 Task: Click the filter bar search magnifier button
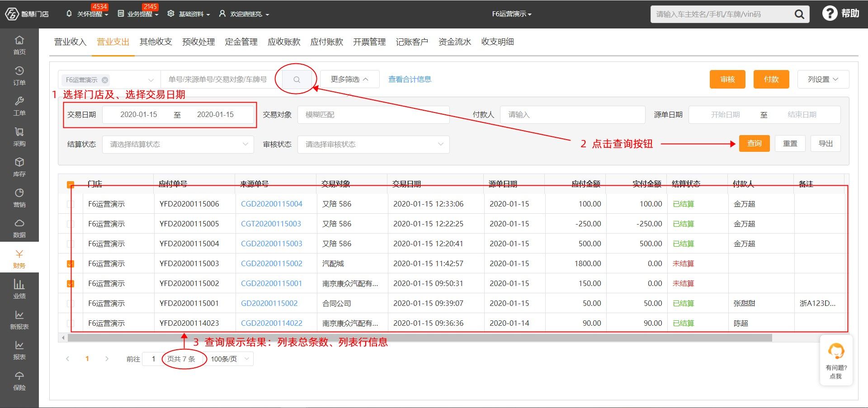pos(297,80)
